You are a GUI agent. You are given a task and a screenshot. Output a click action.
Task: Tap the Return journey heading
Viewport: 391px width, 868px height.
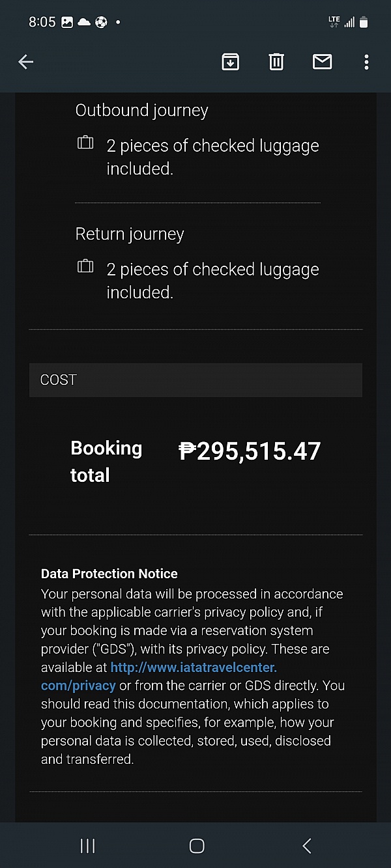[x=130, y=234]
